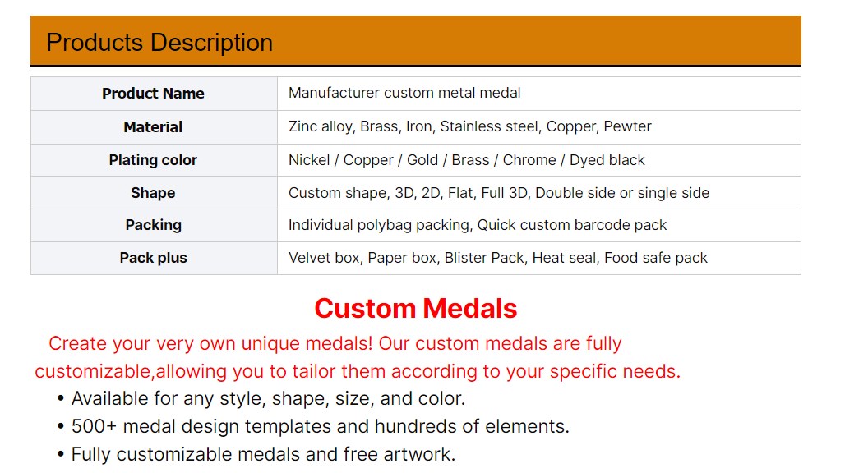Click the Zinc alloy, Brass, Iron materials text
868x473 pixels.
click(x=469, y=126)
